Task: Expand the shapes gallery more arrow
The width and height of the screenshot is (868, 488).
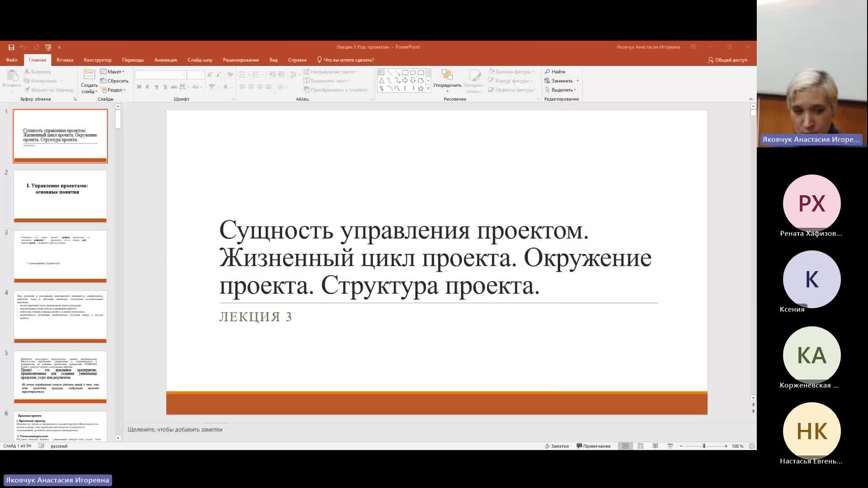Action: click(x=428, y=89)
